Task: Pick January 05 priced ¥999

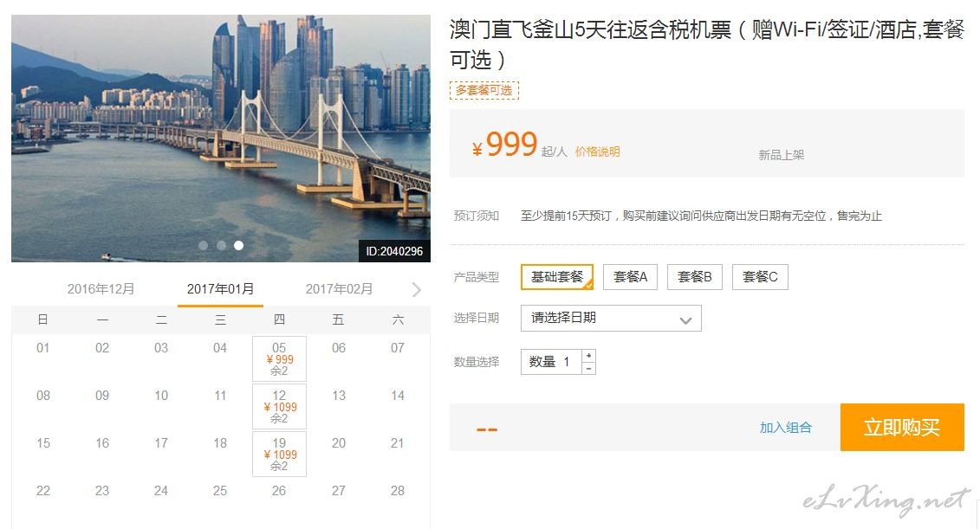Action: click(279, 358)
